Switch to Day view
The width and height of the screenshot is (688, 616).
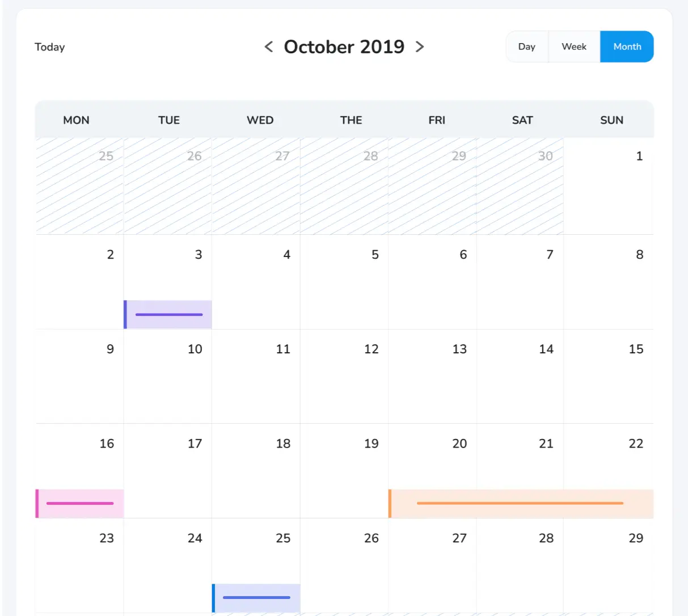[526, 47]
